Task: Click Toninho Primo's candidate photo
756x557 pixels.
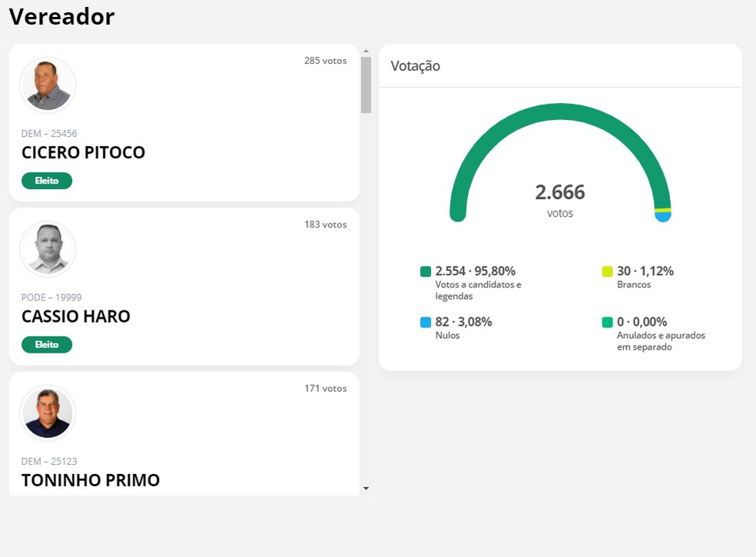Action: click(x=48, y=413)
